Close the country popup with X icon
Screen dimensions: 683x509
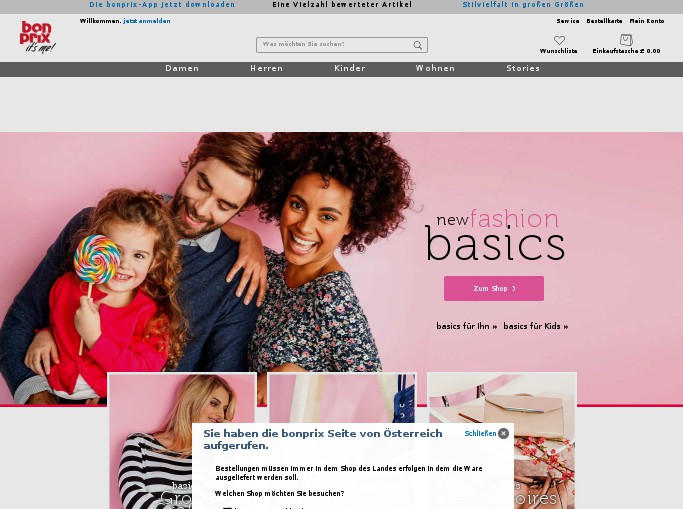point(503,433)
